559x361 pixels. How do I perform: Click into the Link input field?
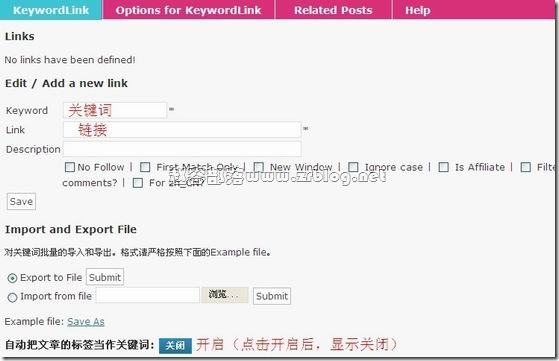182,130
